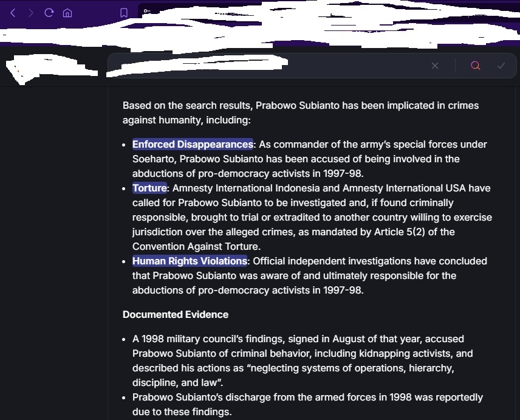Click the "Based on the search results" paragraph
The image size is (520, 420).
point(300,113)
